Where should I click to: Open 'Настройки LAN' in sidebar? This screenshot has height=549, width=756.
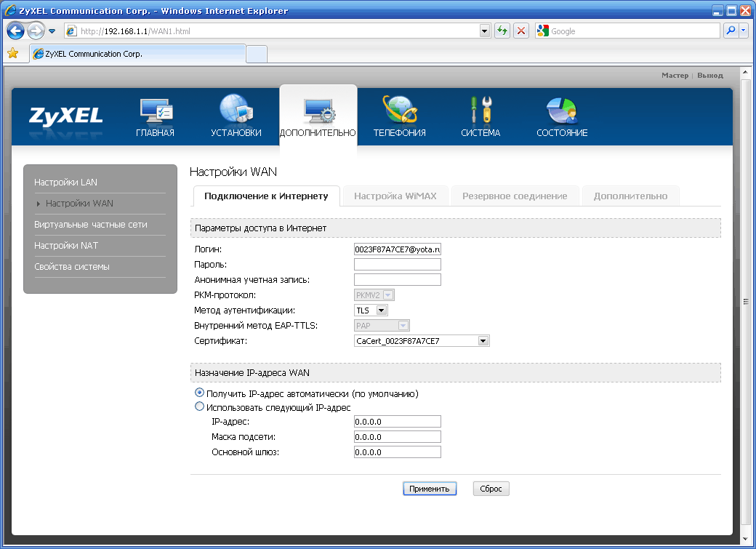pyautogui.click(x=65, y=183)
